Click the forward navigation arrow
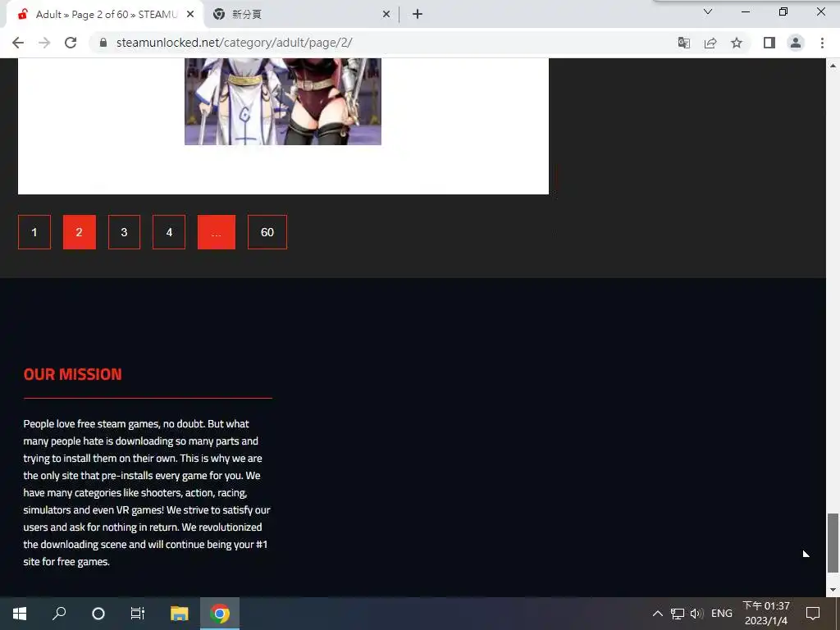Image resolution: width=840 pixels, height=630 pixels. [44, 43]
